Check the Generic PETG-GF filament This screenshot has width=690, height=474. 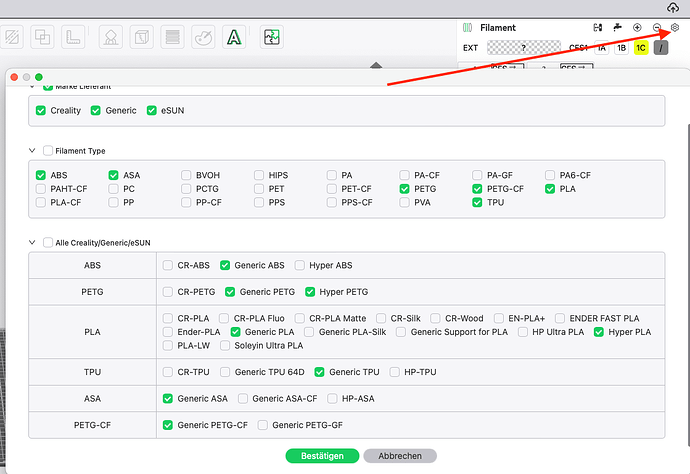tap(263, 425)
